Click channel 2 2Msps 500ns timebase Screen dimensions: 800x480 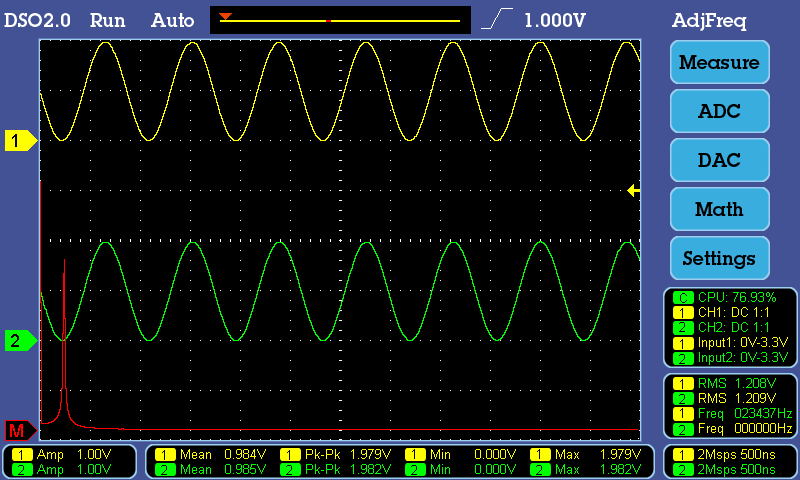(736, 469)
